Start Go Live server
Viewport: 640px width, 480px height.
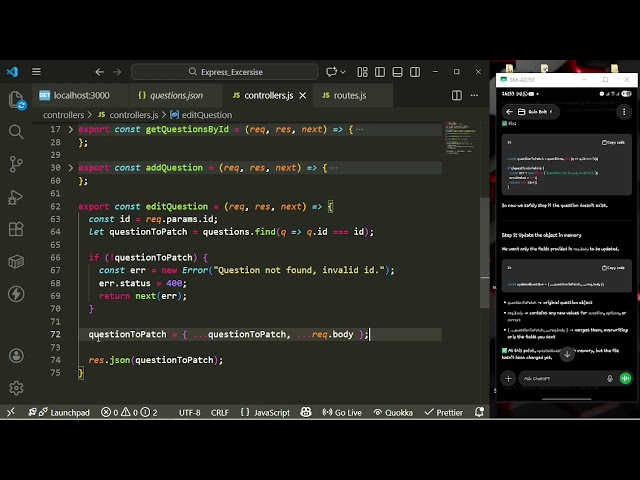point(342,413)
